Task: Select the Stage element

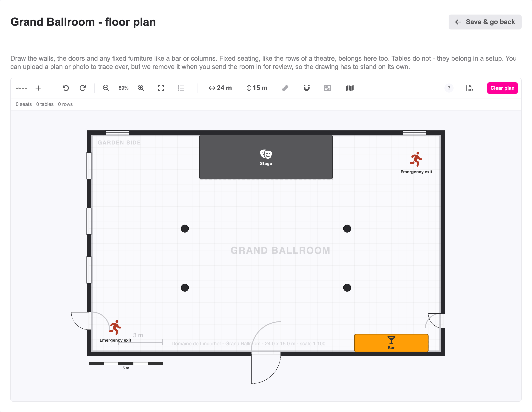Action: tap(266, 157)
